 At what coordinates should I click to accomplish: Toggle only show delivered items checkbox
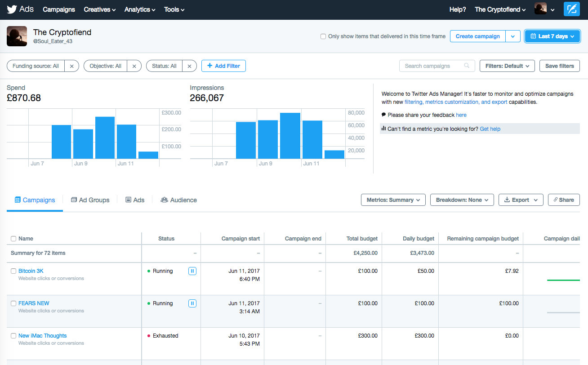tap(323, 36)
